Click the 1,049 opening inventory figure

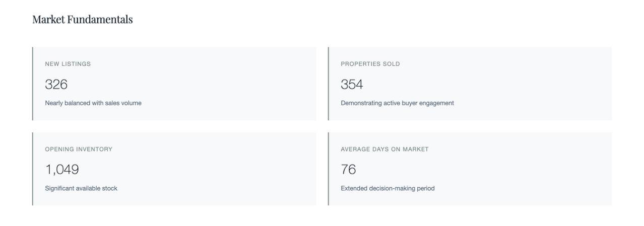(62, 170)
